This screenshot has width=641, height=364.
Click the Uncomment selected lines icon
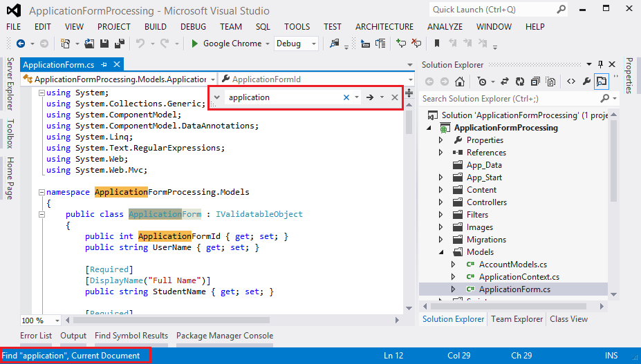(416, 44)
